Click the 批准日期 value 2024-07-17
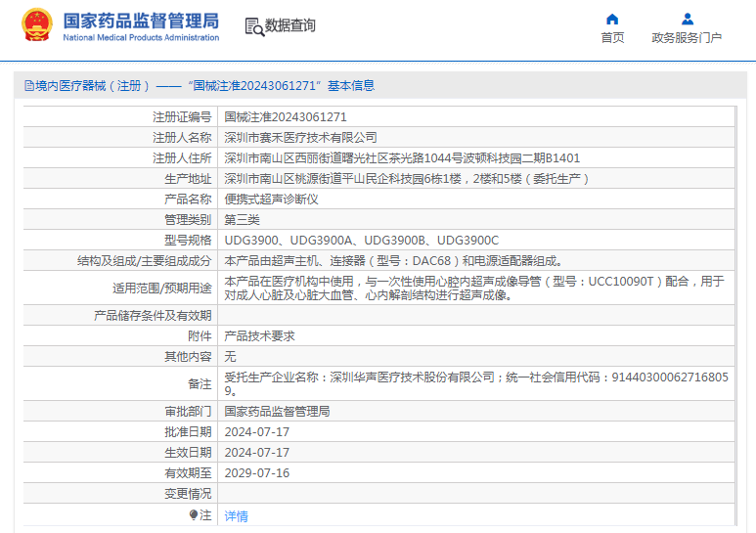This screenshot has width=756, height=533. [x=257, y=432]
